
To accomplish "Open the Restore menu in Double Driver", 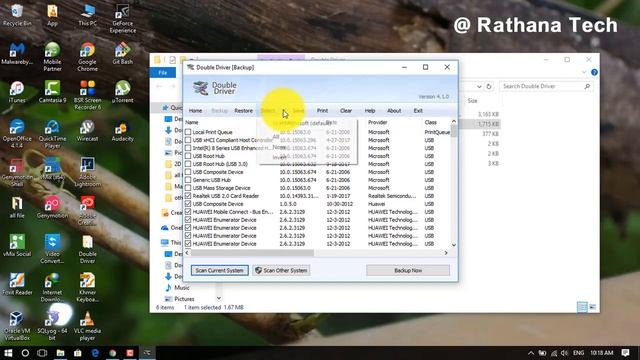I will [244, 111].
